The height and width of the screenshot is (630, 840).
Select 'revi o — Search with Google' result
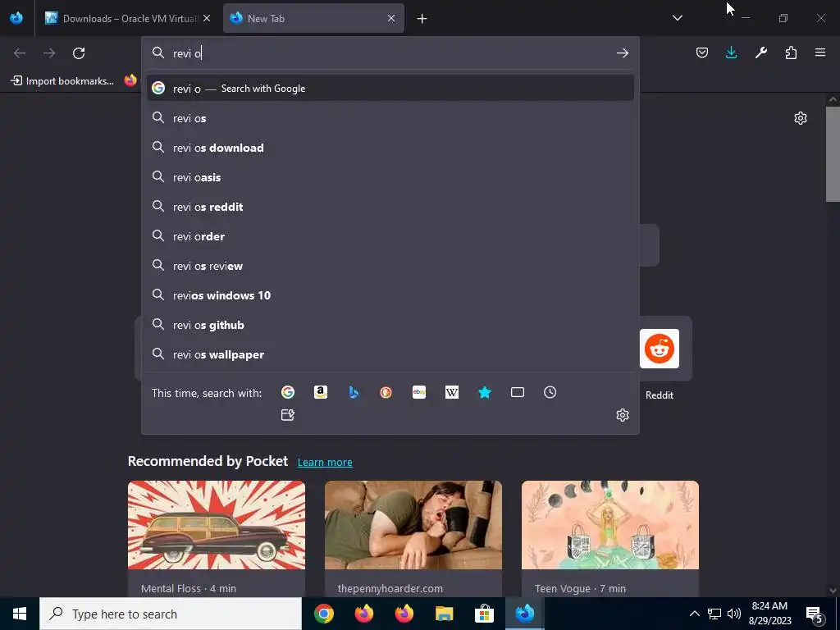390,89
